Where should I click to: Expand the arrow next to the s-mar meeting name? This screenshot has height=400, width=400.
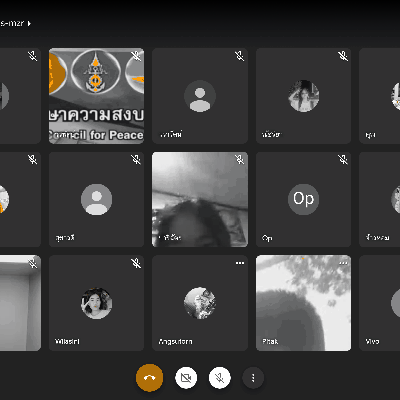click(x=29, y=23)
